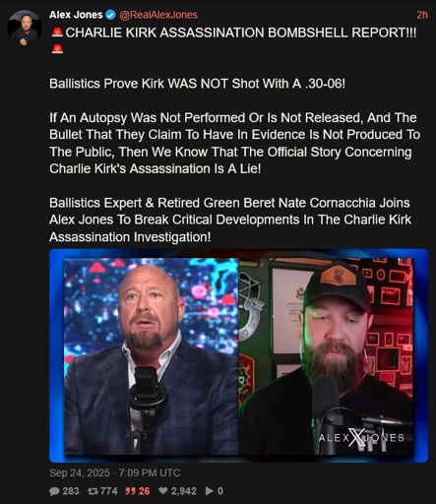The height and width of the screenshot is (504, 436).
Task: Click the 2,942 likes count
Action: click(184, 491)
